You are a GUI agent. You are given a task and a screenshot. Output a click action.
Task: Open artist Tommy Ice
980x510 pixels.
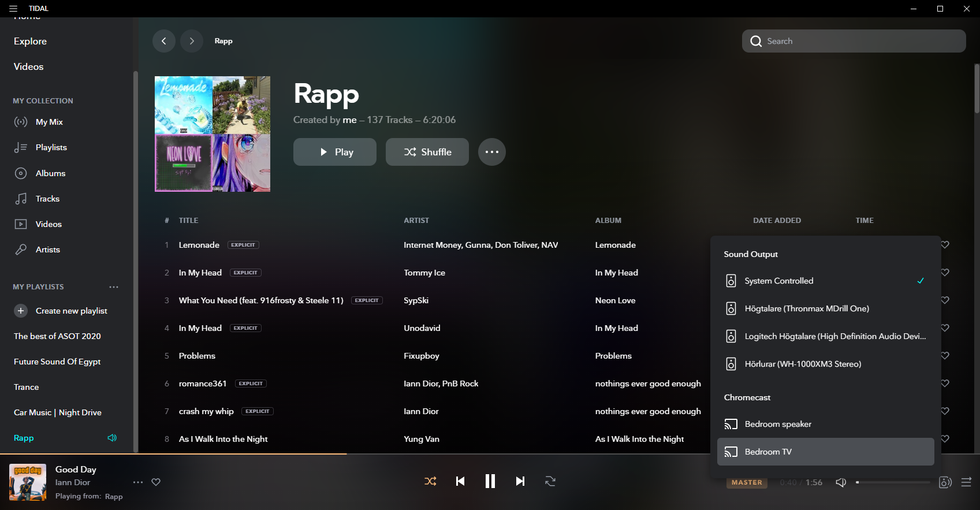(424, 273)
